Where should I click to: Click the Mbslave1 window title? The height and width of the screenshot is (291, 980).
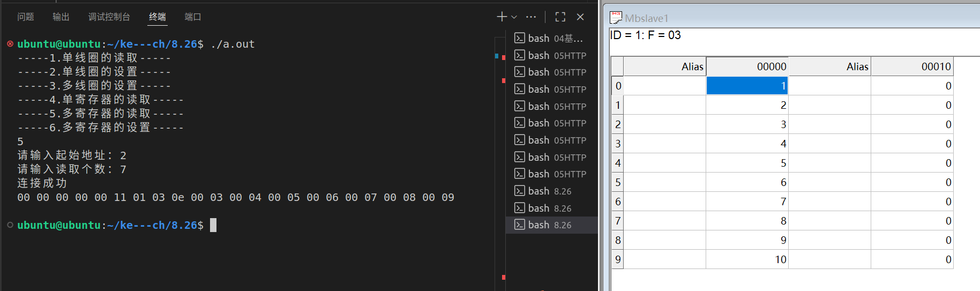[x=647, y=18]
